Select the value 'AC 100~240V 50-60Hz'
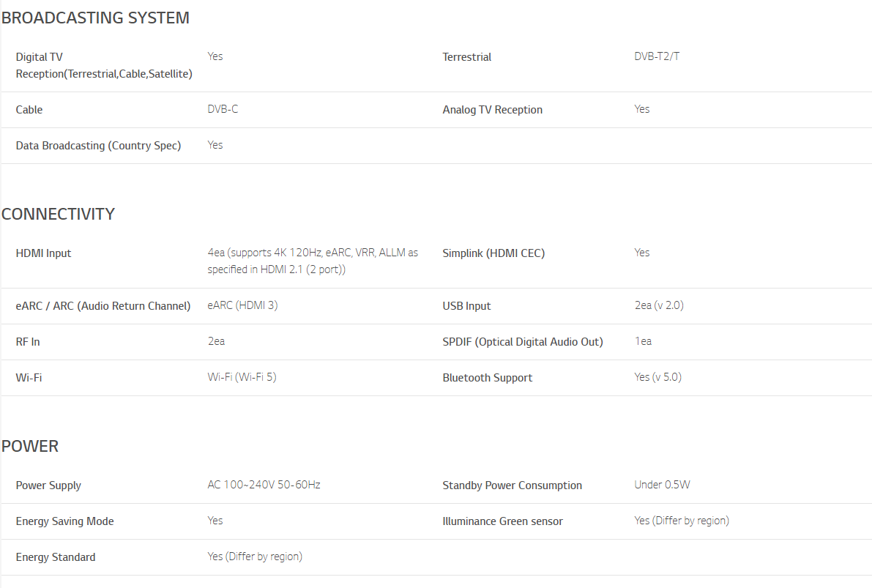This screenshot has height=588, width=872. [264, 485]
